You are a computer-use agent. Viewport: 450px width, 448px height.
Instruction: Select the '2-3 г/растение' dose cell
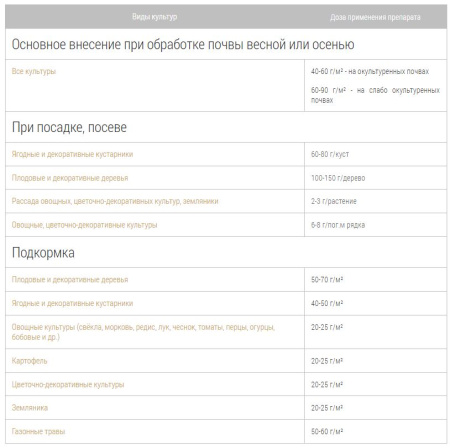(x=334, y=201)
